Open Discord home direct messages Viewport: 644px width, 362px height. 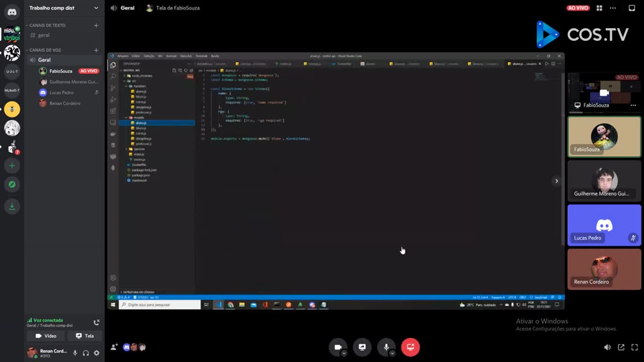point(12,12)
